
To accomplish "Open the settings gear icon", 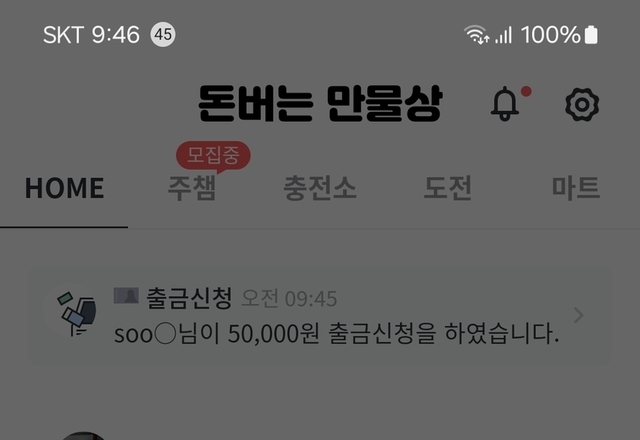I will (582, 104).
